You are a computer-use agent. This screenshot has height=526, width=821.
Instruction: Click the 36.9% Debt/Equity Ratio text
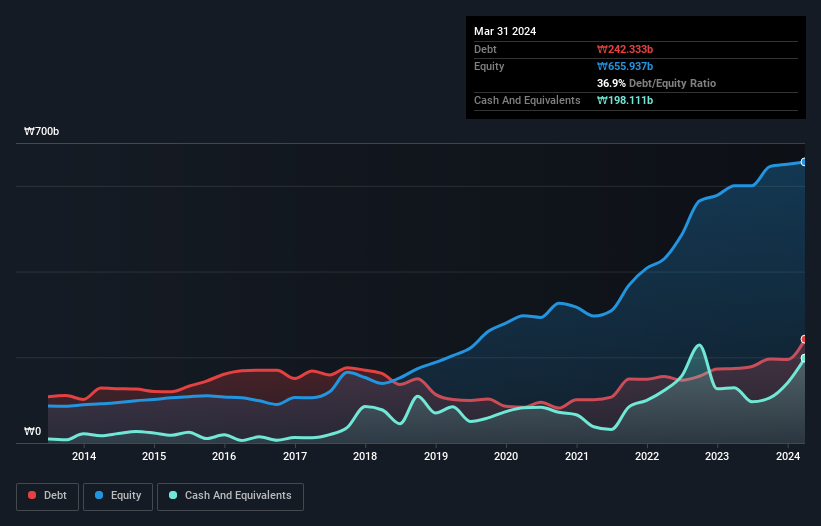tap(656, 83)
